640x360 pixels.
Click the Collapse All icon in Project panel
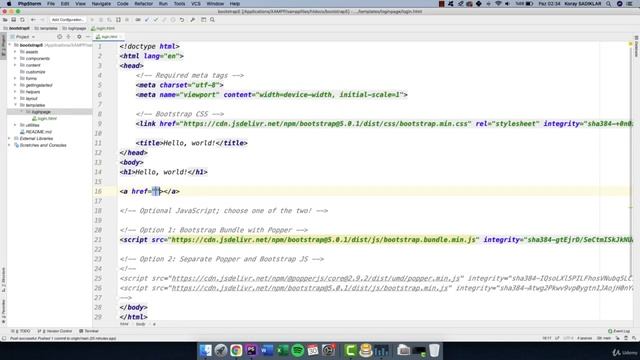[x=69, y=37]
